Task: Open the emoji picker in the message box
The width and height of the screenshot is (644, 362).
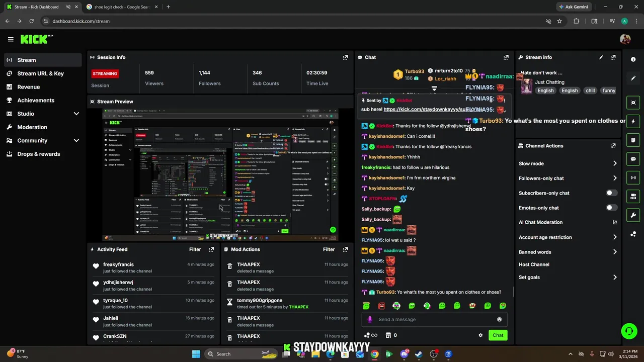Action: 499,319
